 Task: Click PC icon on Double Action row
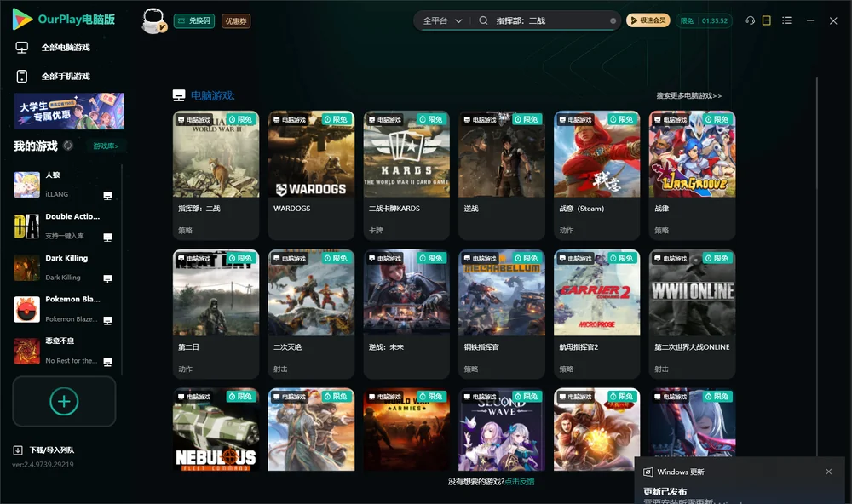pyautogui.click(x=107, y=238)
